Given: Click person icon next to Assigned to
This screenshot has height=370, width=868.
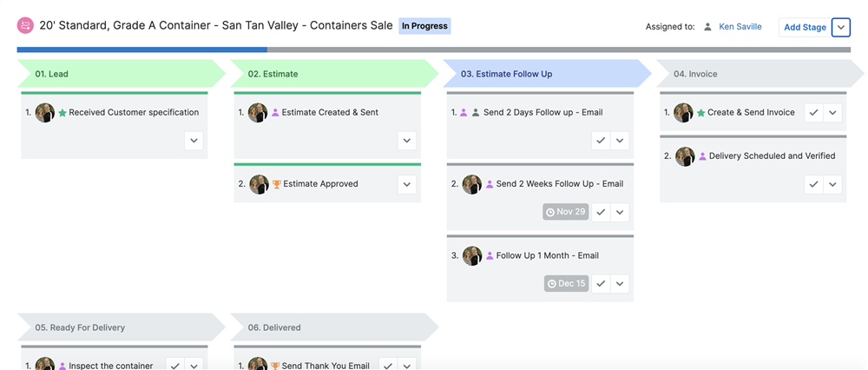Looking at the screenshot, I should [707, 27].
